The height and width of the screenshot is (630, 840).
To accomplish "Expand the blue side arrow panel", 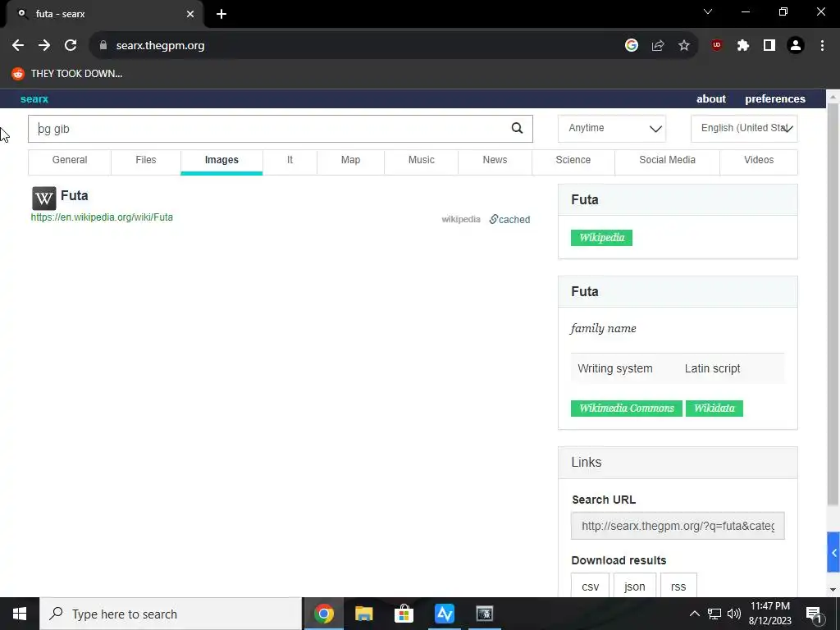I will point(833,552).
